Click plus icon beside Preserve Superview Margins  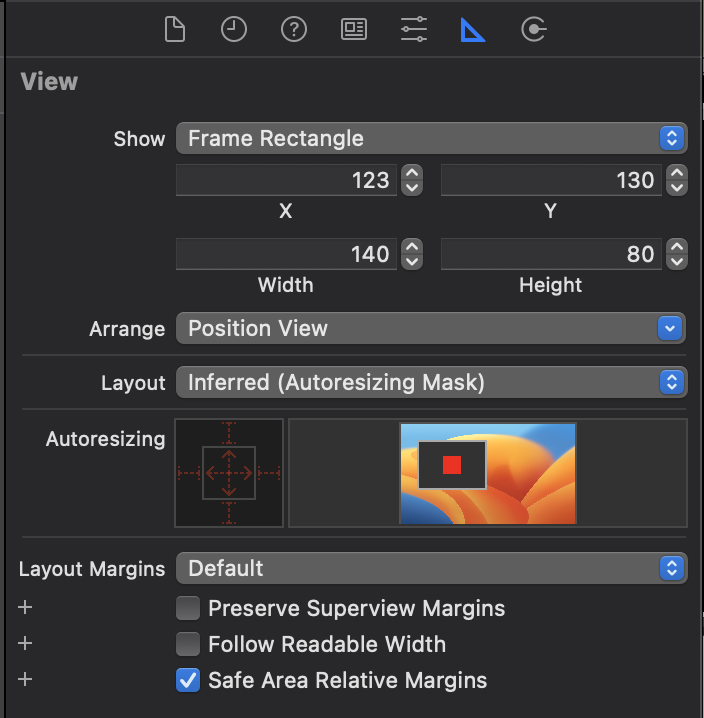pos(26,608)
